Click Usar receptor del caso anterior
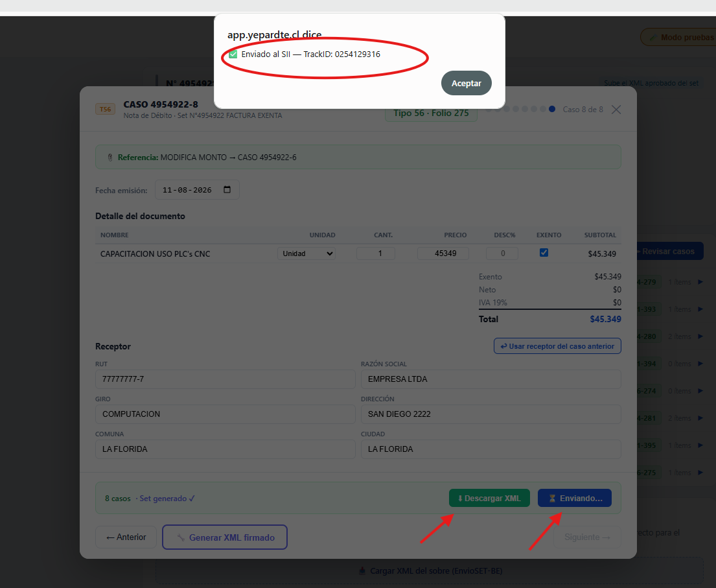This screenshot has width=716, height=588. [x=557, y=346]
